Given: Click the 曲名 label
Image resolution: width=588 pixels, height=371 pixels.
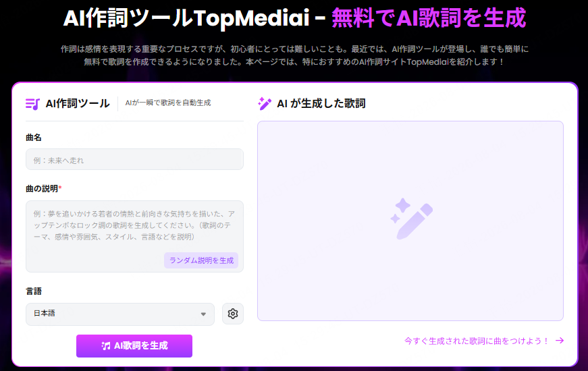Looking at the screenshot, I should [34, 138].
